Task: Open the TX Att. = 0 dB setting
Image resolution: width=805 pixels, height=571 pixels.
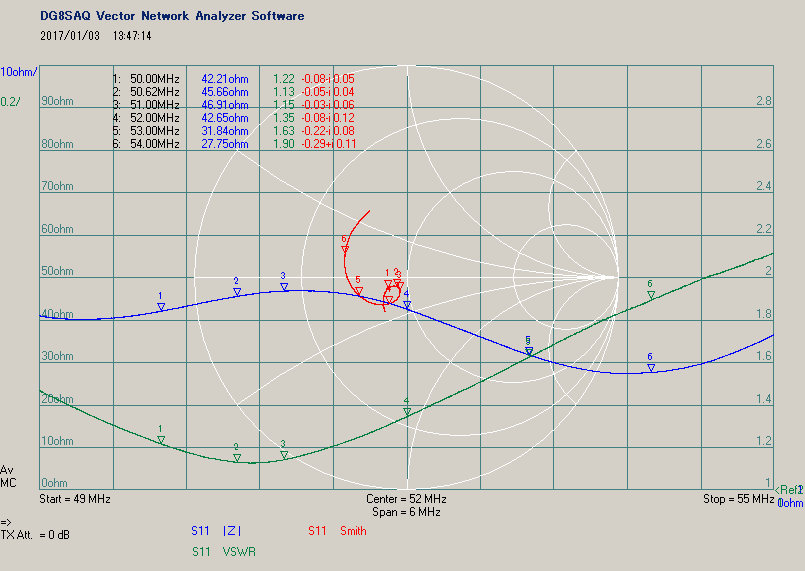Action: coord(34,535)
